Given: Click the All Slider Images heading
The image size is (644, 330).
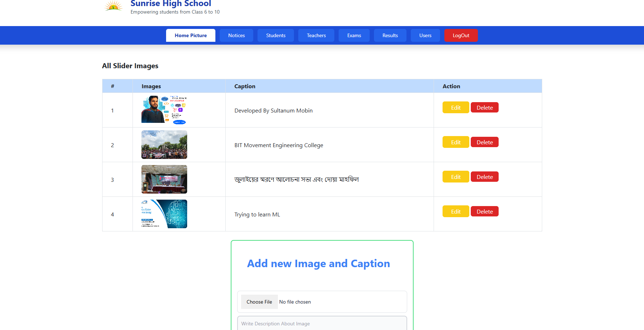Looking at the screenshot, I should [130, 66].
